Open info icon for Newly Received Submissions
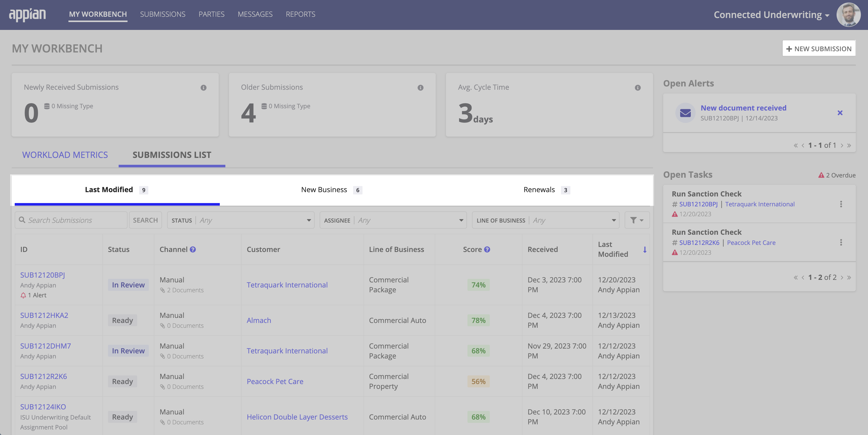The image size is (868, 435). coord(204,88)
